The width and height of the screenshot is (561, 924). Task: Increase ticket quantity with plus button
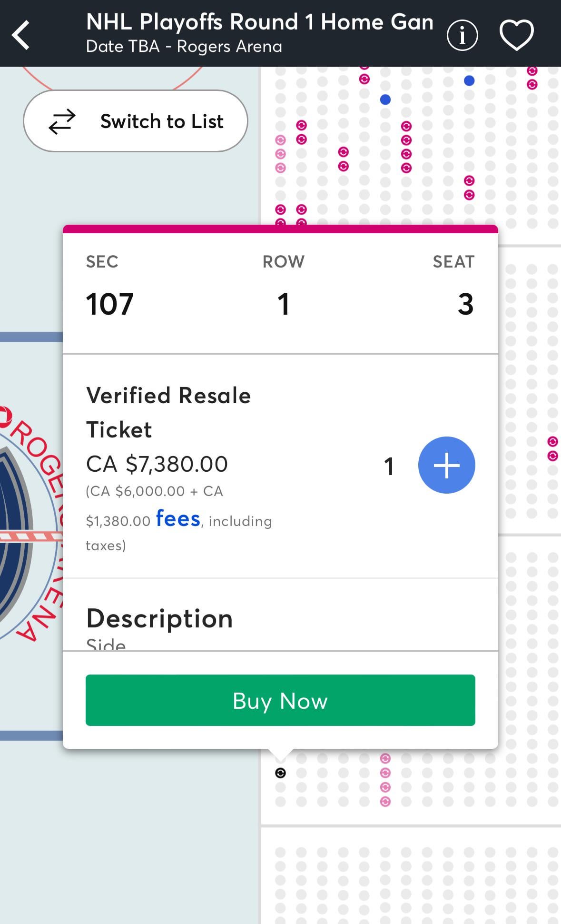pyautogui.click(x=446, y=465)
